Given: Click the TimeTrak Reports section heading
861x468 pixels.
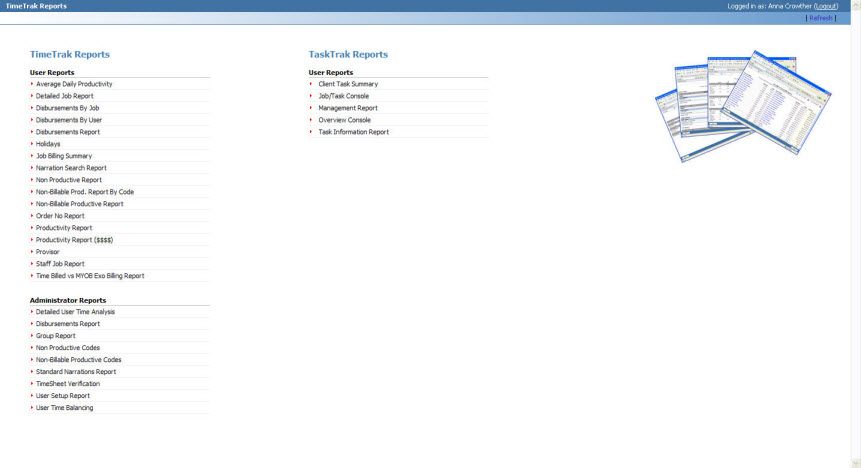Looking at the screenshot, I should [x=70, y=54].
